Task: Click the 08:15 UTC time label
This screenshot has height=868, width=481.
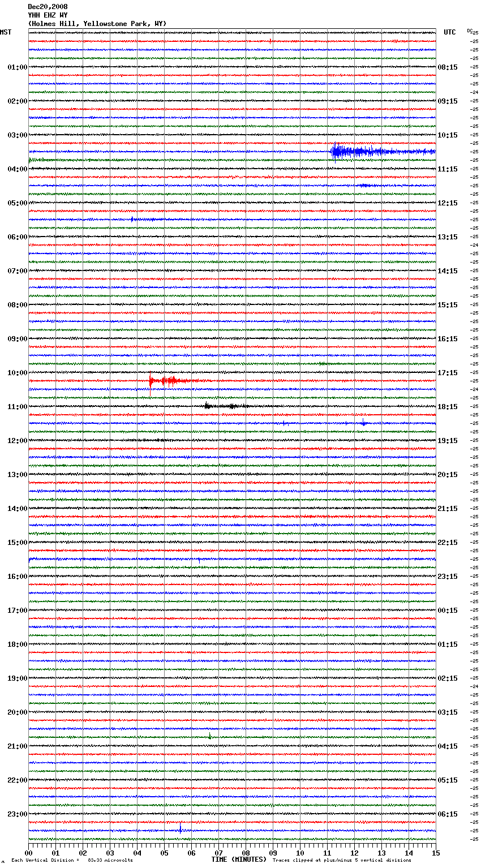Action: (448, 67)
